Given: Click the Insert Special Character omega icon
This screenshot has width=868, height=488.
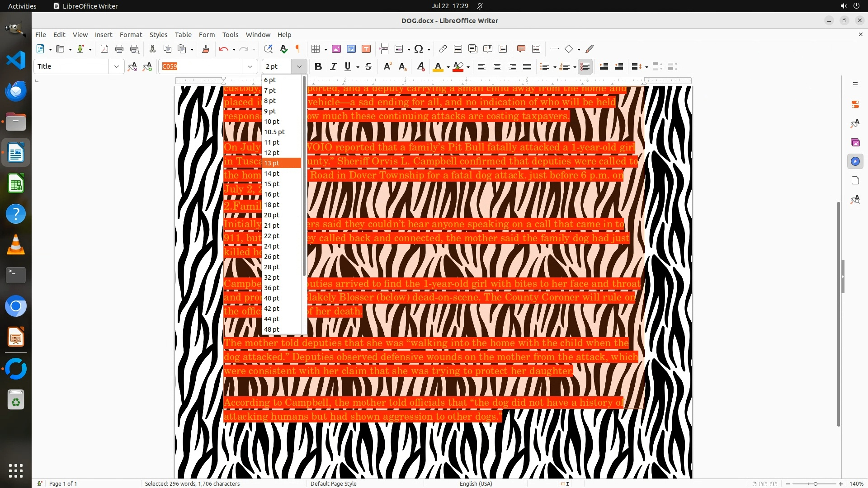Looking at the screenshot, I should click(x=419, y=49).
